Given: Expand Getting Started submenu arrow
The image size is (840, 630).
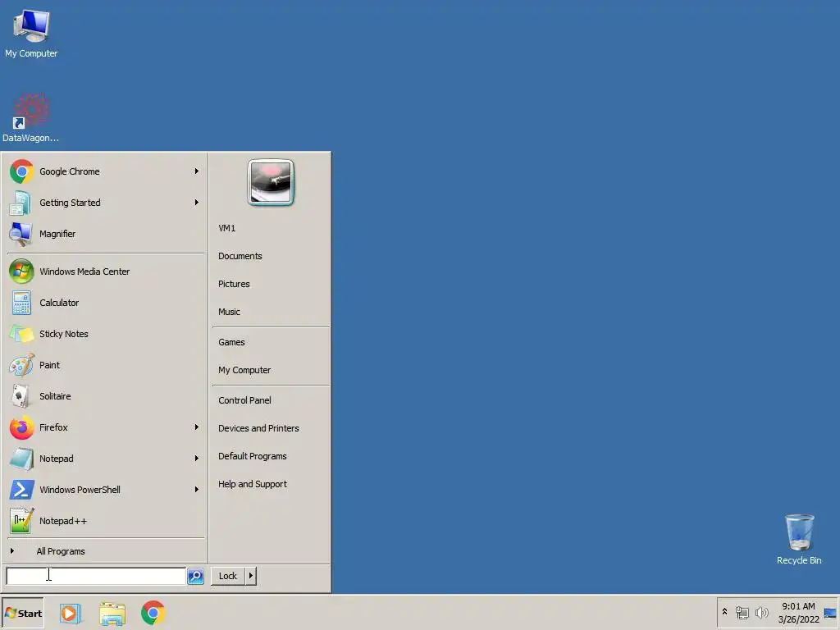Looking at the screenshot, I should 197,203.
